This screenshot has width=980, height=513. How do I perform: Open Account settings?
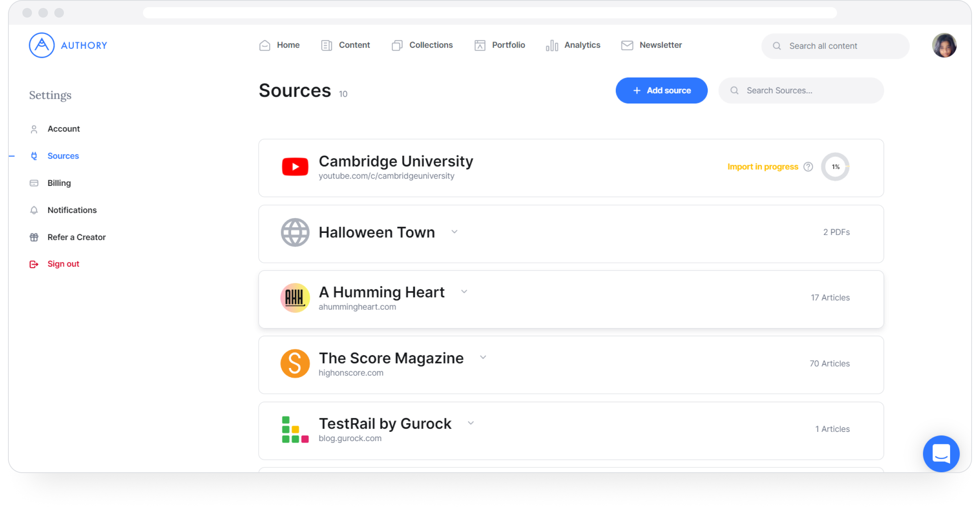point(63,129)
